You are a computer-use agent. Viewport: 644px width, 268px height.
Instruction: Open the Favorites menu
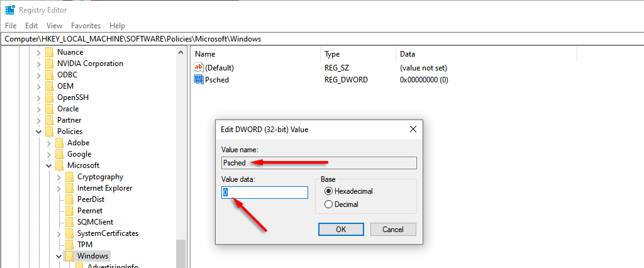tap(86, 26)
